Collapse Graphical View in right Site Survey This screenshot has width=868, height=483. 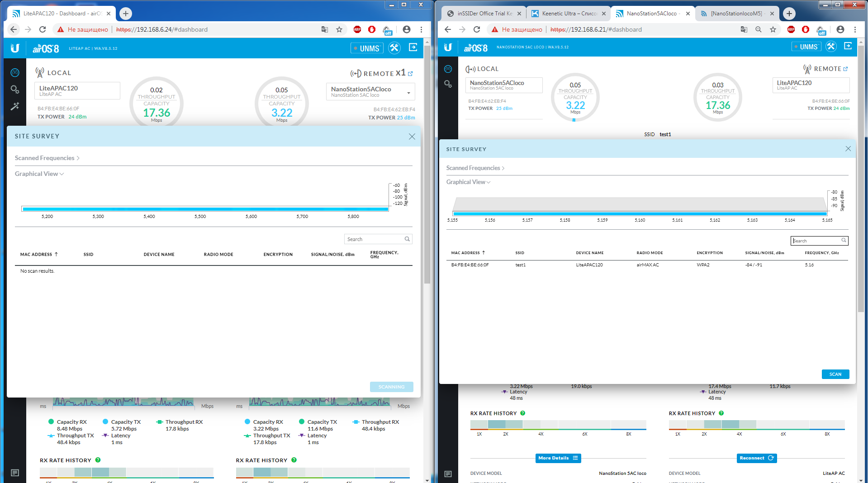468,182
